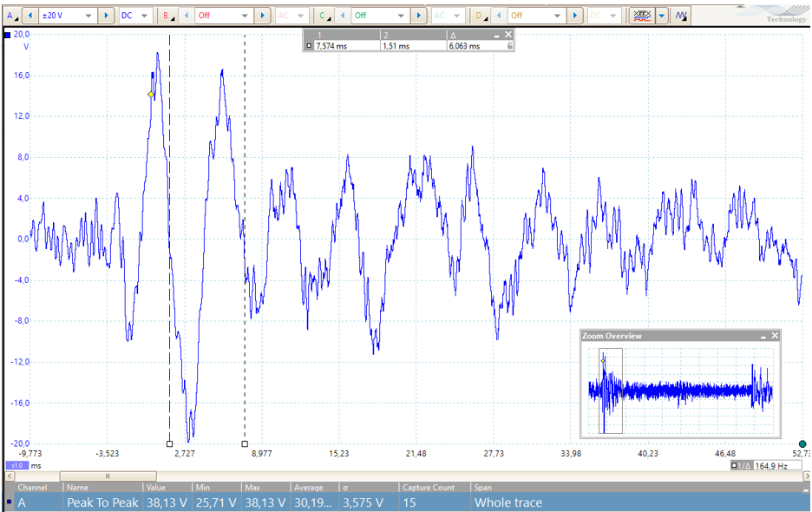Open Channel D options button
The height and width of the screenshot is (512, 812).
click(479, 16)
